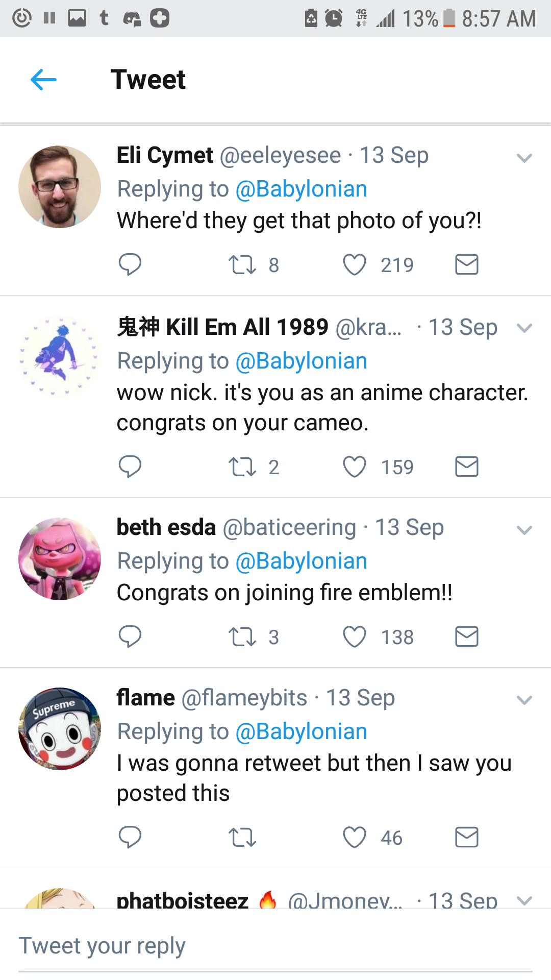Like the anime character cameo tweet
The width and height of the screenshot is (551, 980).
point(355,467)
